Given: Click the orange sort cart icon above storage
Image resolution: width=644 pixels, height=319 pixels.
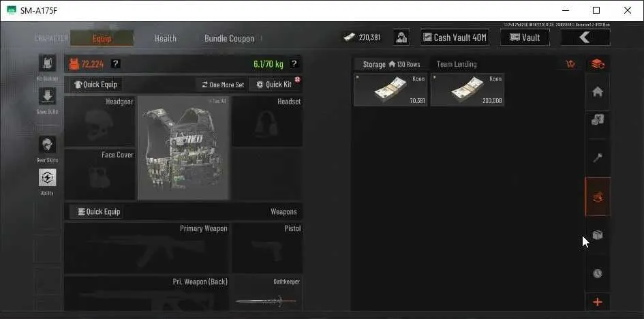Looking at the screenshot, I should click(x=570, y=64).
